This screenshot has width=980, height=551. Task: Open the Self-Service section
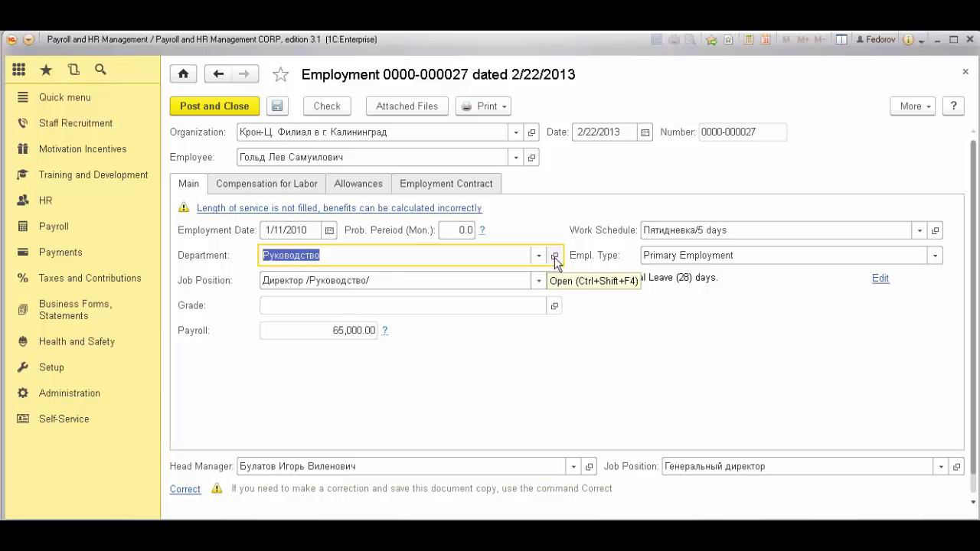point(64,419)
